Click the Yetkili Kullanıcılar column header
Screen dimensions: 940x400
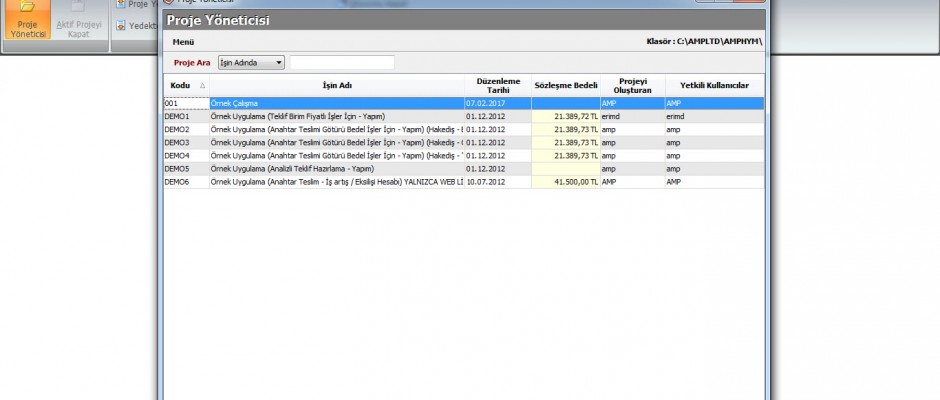coord(713,85)
